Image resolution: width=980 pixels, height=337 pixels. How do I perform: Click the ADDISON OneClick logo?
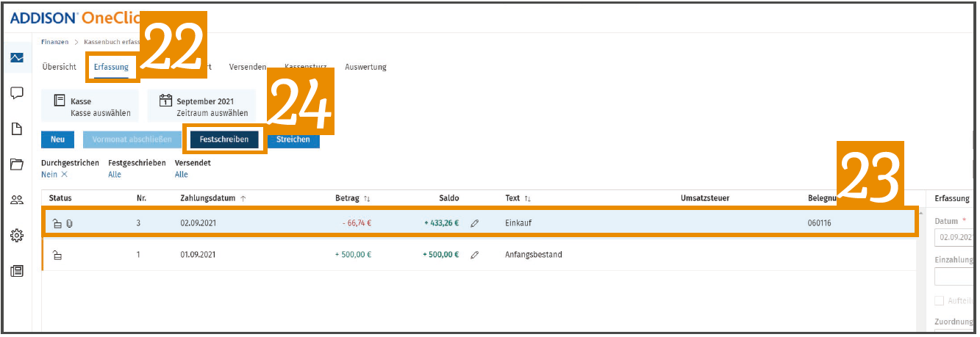pyautogui.click(x=76, y=18)
